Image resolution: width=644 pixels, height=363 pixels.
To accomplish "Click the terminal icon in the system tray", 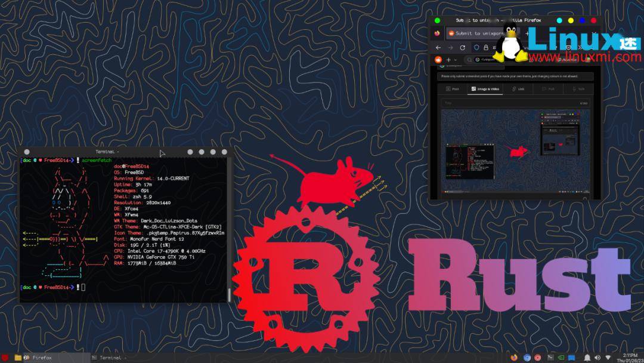I will point(550,358).
